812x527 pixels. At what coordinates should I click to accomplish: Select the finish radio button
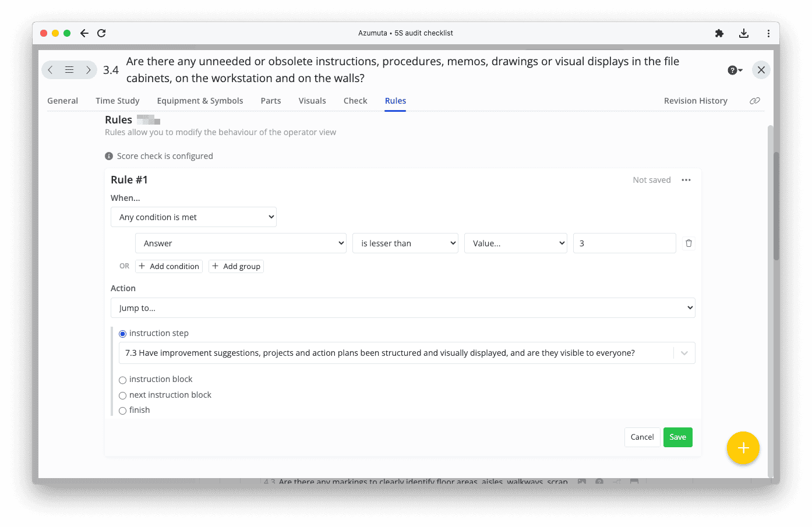point(123,410)
